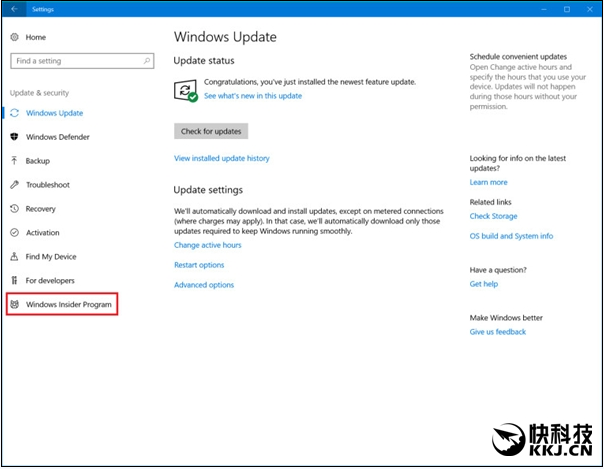604x469 pixels.
Task: Click the Check for updates button
Action: pos(211,131)
